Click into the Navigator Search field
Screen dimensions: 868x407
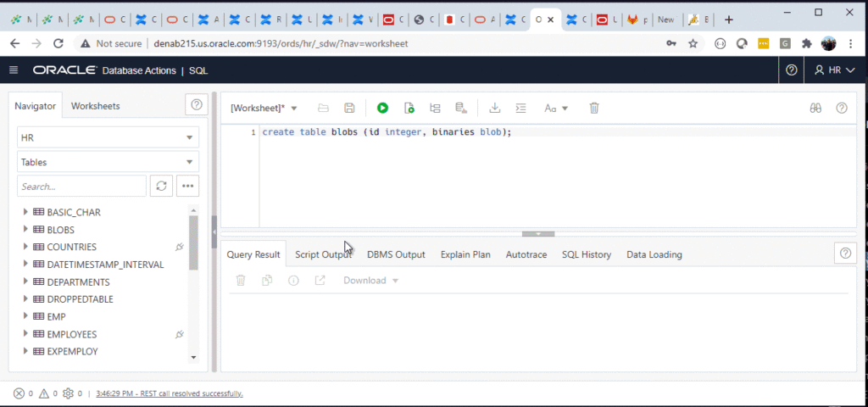(x=81, y=186)
